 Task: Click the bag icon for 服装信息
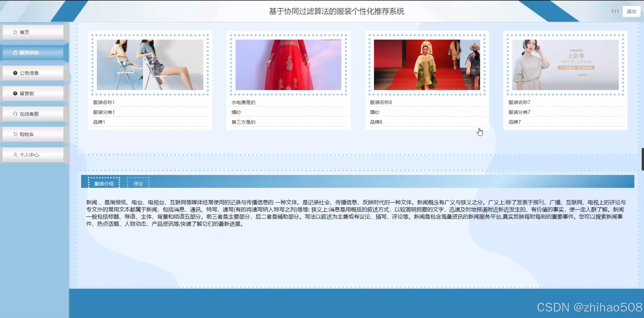[15, 52]
